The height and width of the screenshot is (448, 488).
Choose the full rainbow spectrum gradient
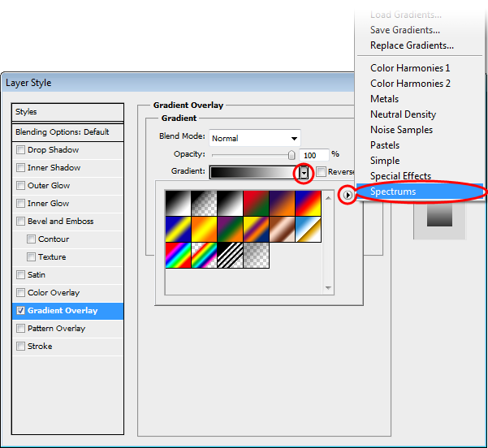[178, 255]
